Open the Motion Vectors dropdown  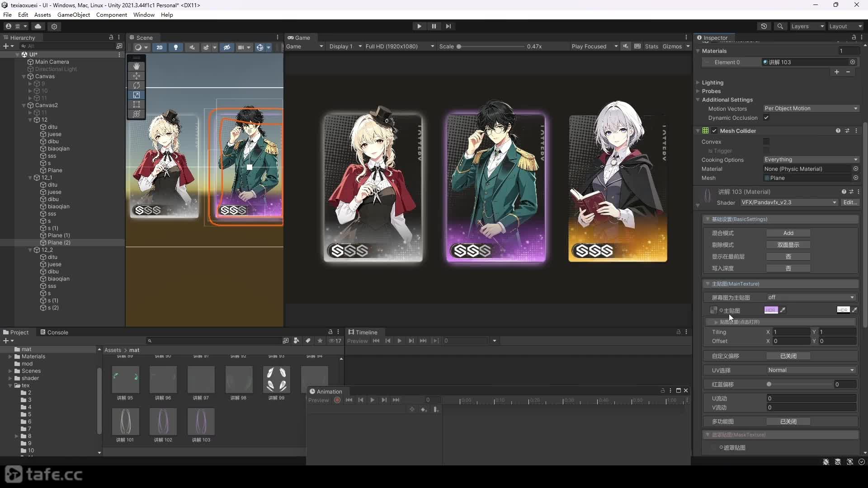click(x=811, y=108)
